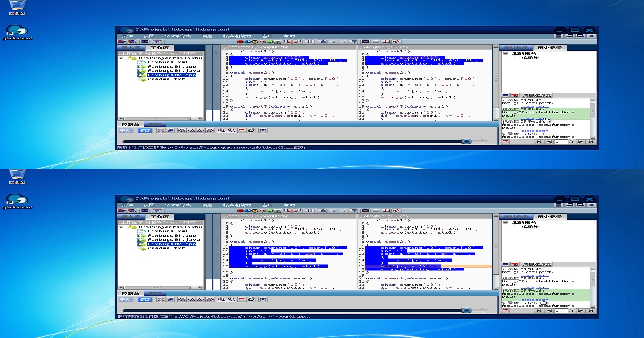Select 记录库 node in upper window
Screen dimensions: 644x338
(x=530, y=57)
